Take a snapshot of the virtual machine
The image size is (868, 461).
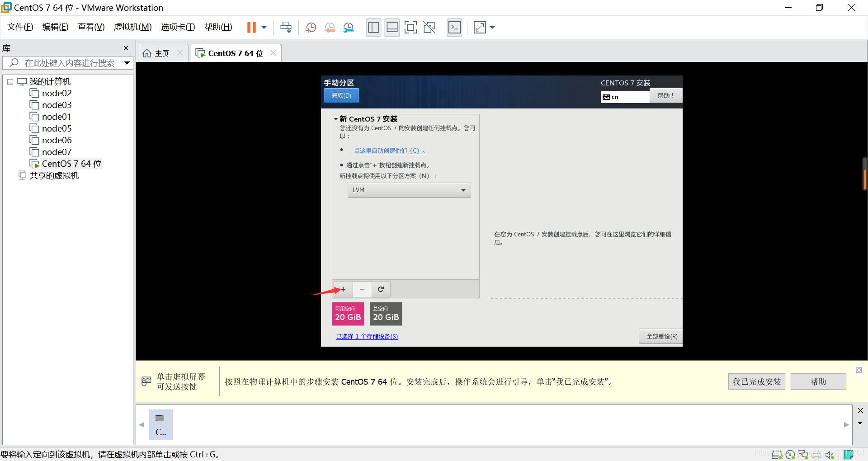pos(311,28)
